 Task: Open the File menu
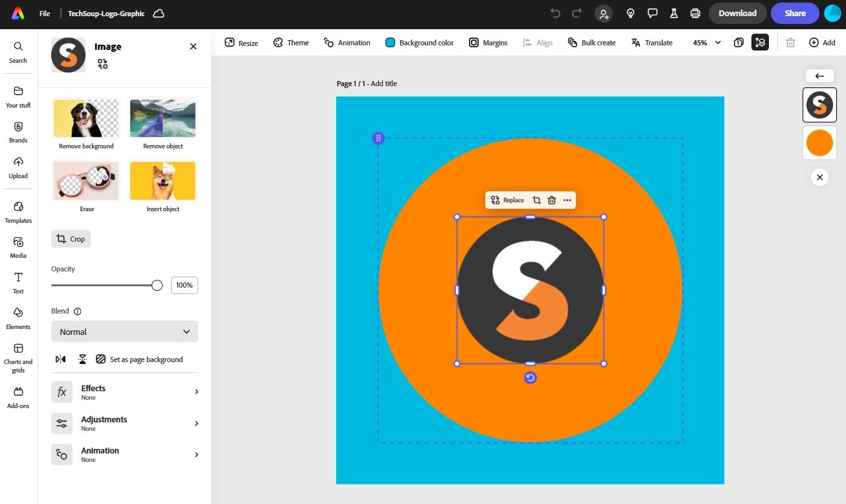pyautogui.click(x=45, y=14)
